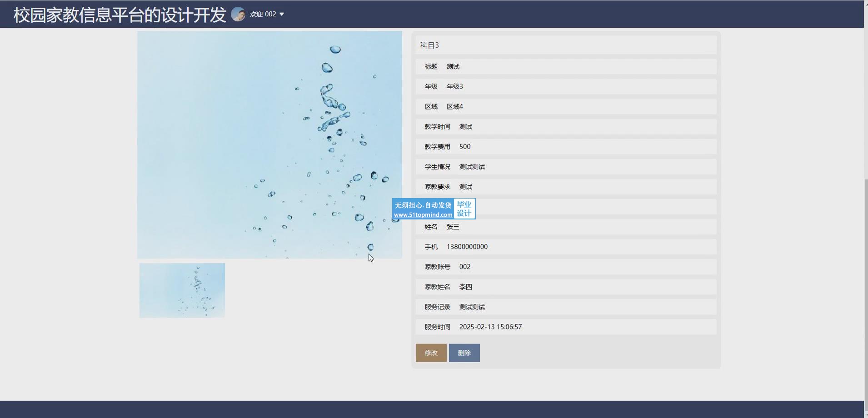Image resolution: width=868 pixels, height=418 pixels.
Task: Click the 学生情况 field row
Action: pos(565,167)
